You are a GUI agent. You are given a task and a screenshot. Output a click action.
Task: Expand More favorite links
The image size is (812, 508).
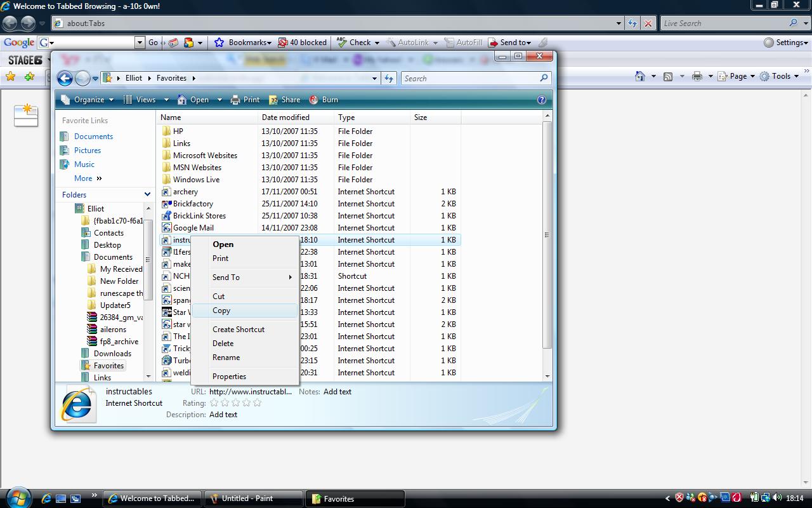(x=88, y=178)
